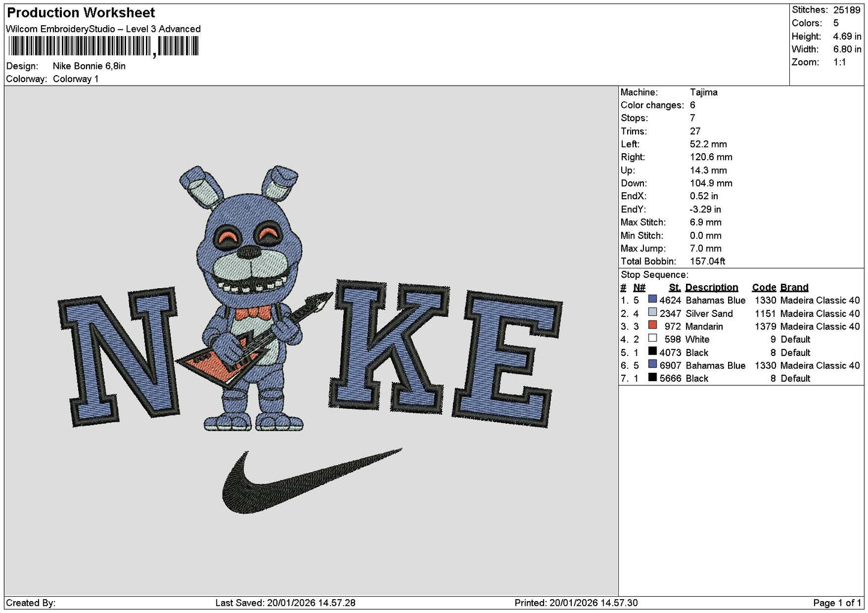Click the stitch count value 25189
868x613 pixels.
(847, 10)
